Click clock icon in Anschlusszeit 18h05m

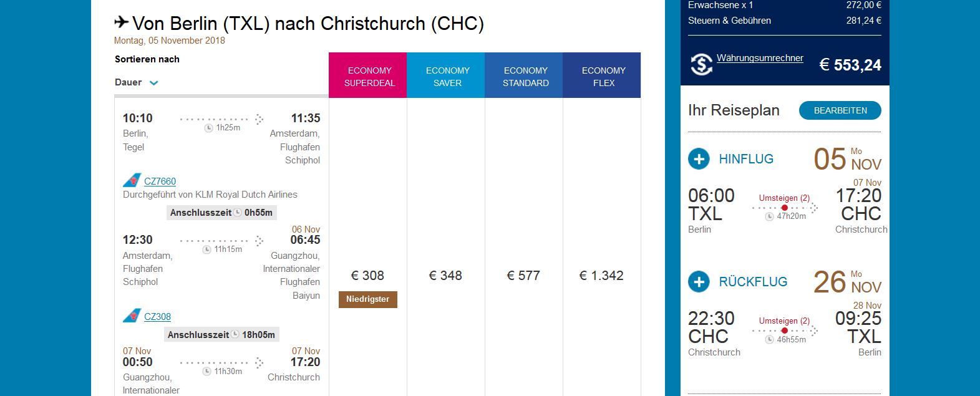click(x=235, y=334)
